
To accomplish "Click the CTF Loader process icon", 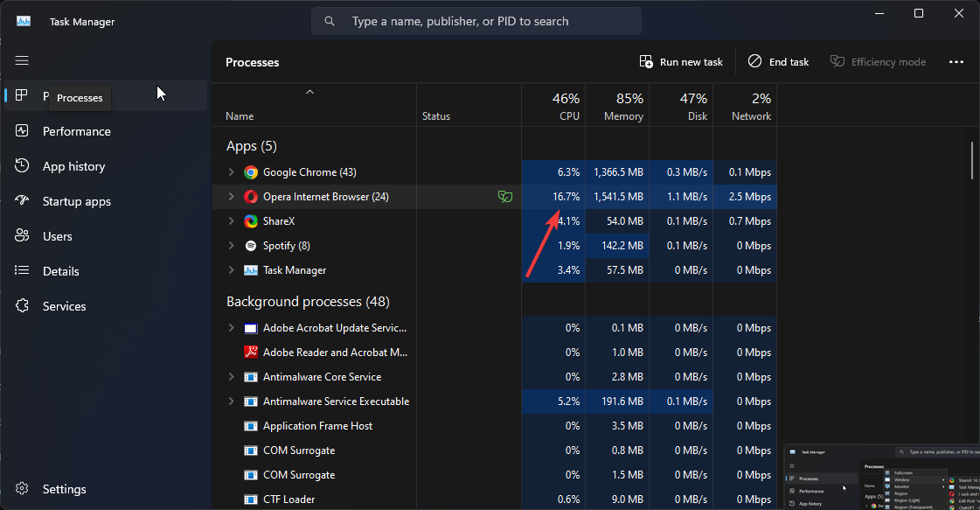I will (251, 500).
